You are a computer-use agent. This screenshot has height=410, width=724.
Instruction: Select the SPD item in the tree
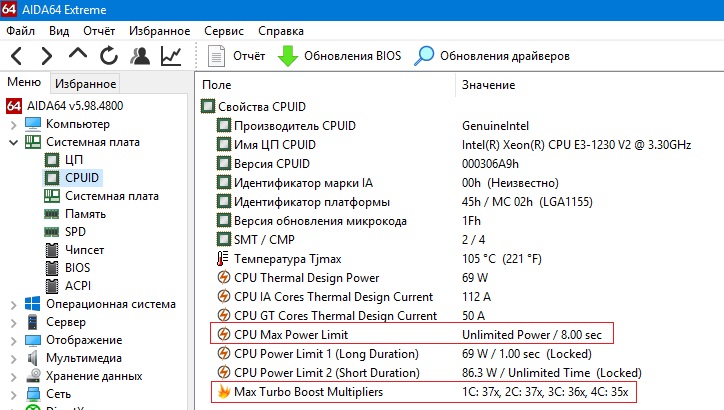point(76,232)
